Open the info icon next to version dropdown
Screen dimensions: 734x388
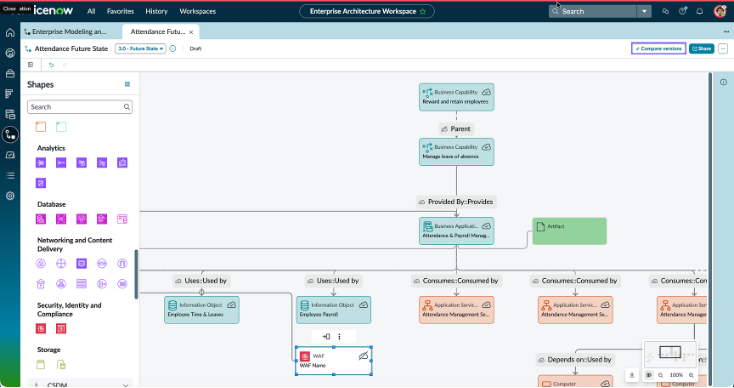coord(173,49)
